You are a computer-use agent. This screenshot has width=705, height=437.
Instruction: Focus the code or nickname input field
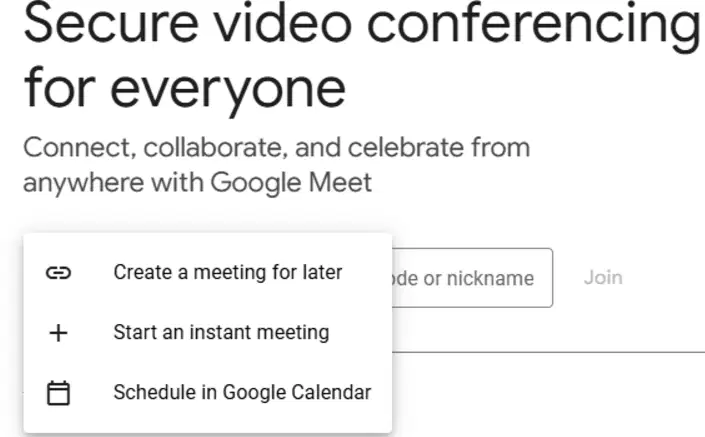pyautogui.click(x=472, y=278)
